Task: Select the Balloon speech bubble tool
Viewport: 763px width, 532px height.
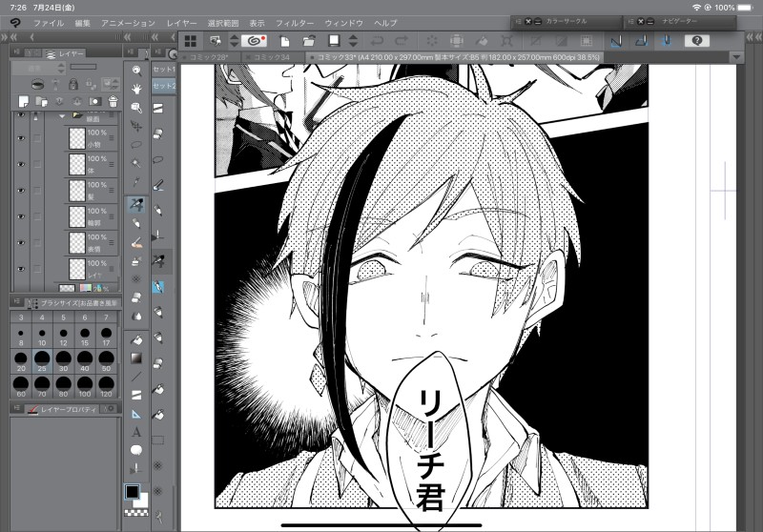Action: tap(136, 450)
